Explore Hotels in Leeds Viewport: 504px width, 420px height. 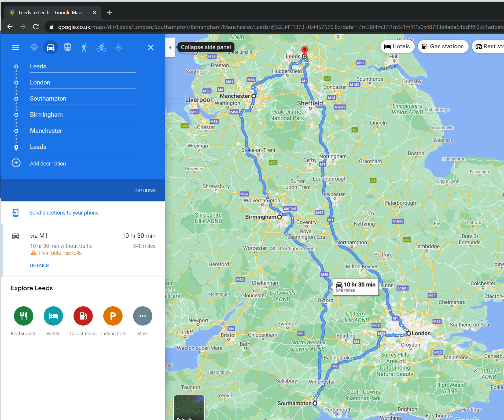coord(53,316)
